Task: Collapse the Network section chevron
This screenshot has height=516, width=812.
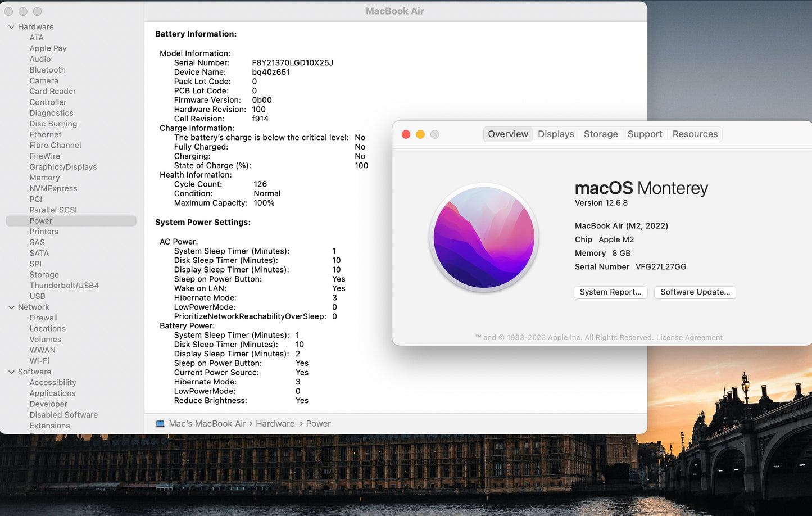Action: click(11, 307)
